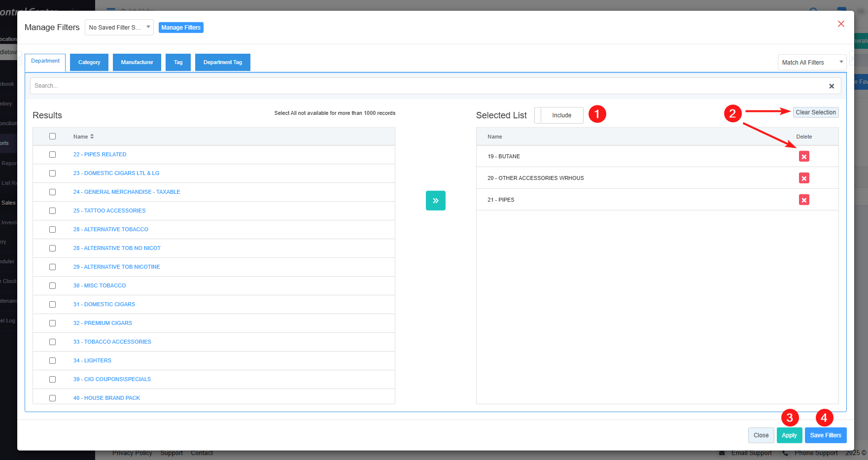Delete 21 - PIPES from selected list

[x=804, y=200]
